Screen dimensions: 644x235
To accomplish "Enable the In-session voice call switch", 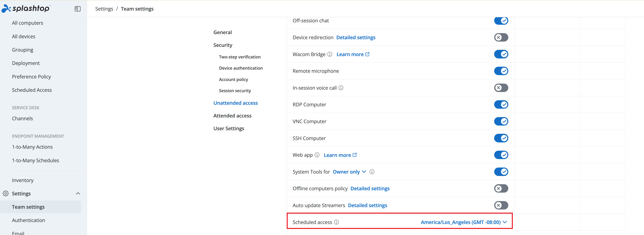I will (x=501, y=88).
